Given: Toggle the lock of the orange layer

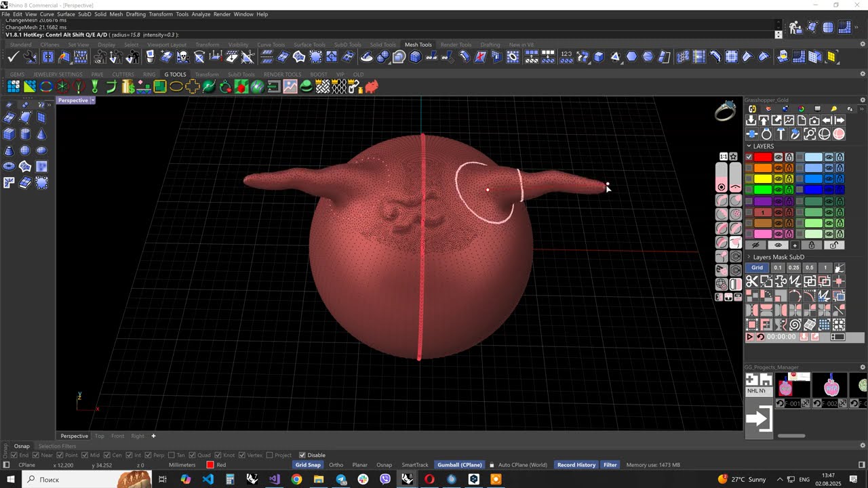Looking at the screenshot, I should (x=789, y=168).
